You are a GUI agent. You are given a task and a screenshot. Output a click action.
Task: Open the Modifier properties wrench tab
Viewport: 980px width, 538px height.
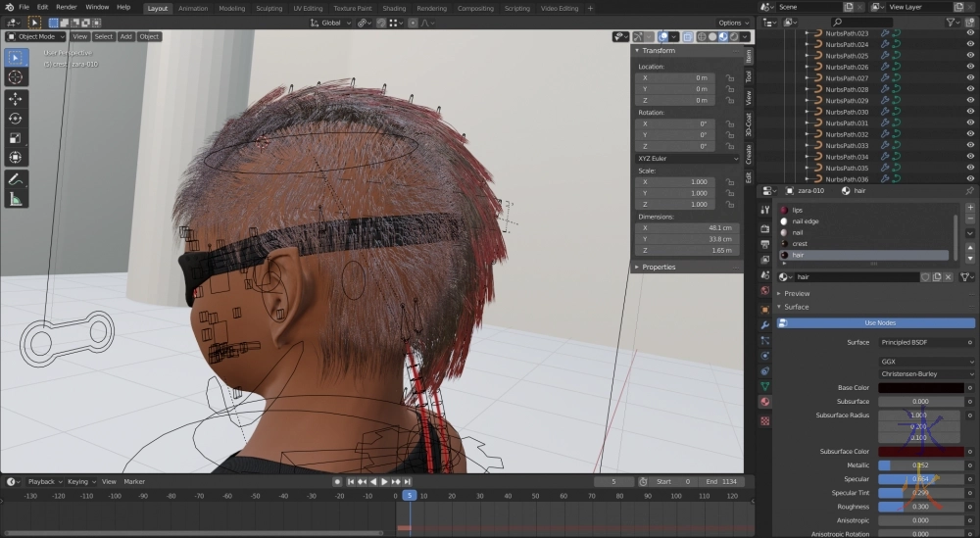click(764, 323)
